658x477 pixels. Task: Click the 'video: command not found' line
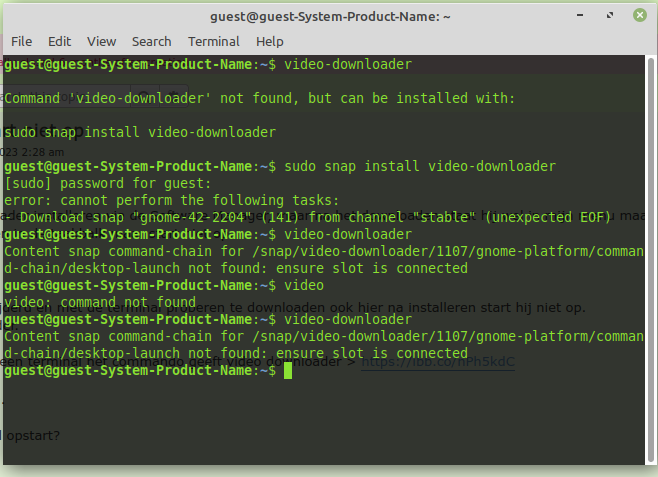[x=100, y=302]
